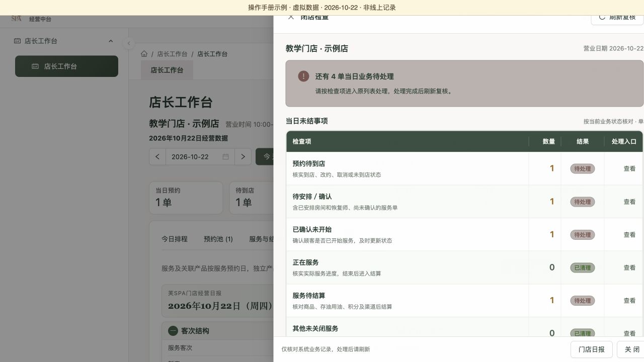Click first 店长工作台 breadcrumb link
This screenshot has width=644, height=362.
[172, 54]
